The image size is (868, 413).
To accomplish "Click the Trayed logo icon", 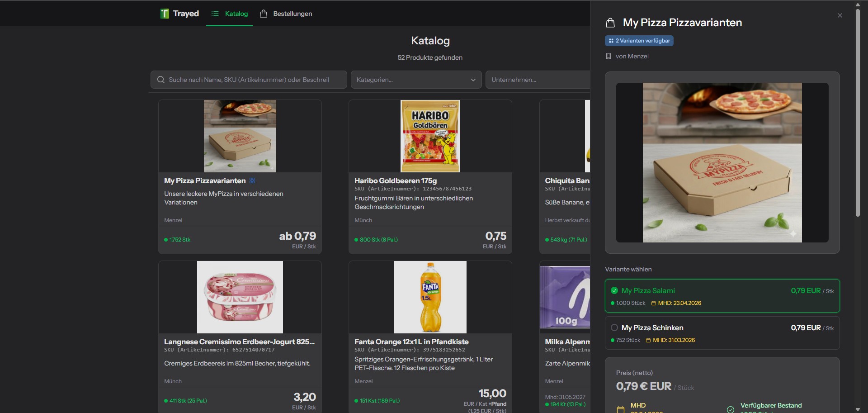I will pos(165,14).
